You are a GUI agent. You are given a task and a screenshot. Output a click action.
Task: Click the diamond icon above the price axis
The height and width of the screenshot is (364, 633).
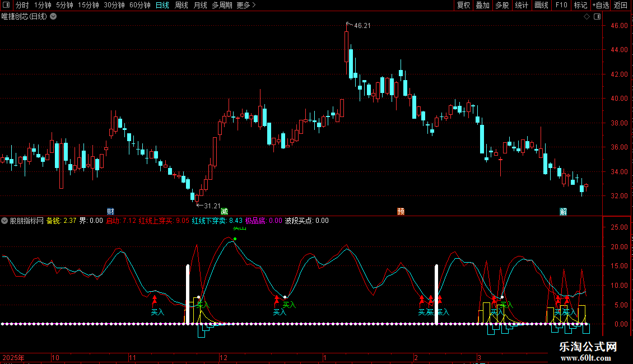click(587, 17)
